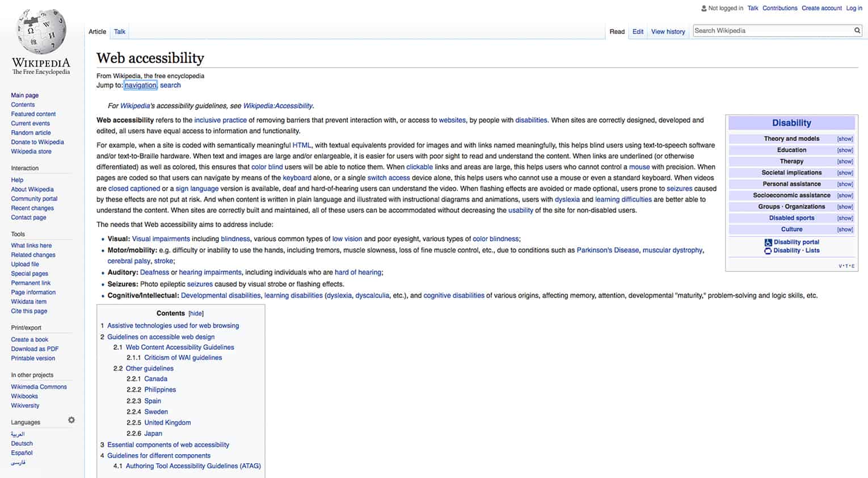868x478 pixels.
Task: Open the Edit tab
Action: [x=638, y=32]
